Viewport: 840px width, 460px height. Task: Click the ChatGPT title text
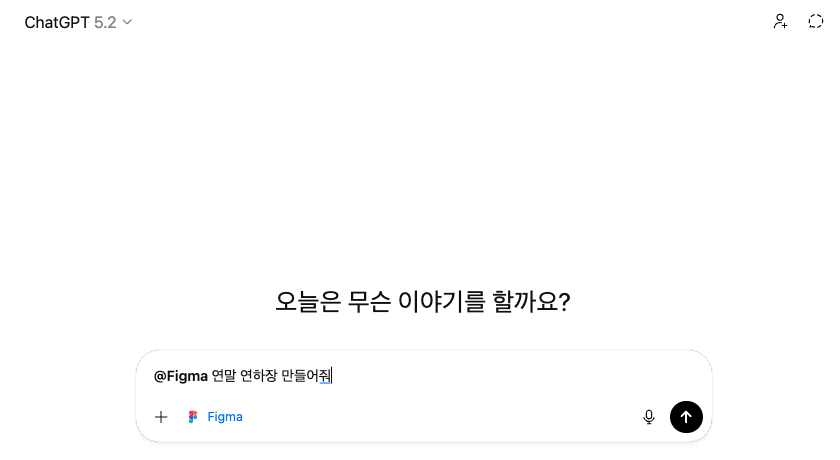coord(57,22)
